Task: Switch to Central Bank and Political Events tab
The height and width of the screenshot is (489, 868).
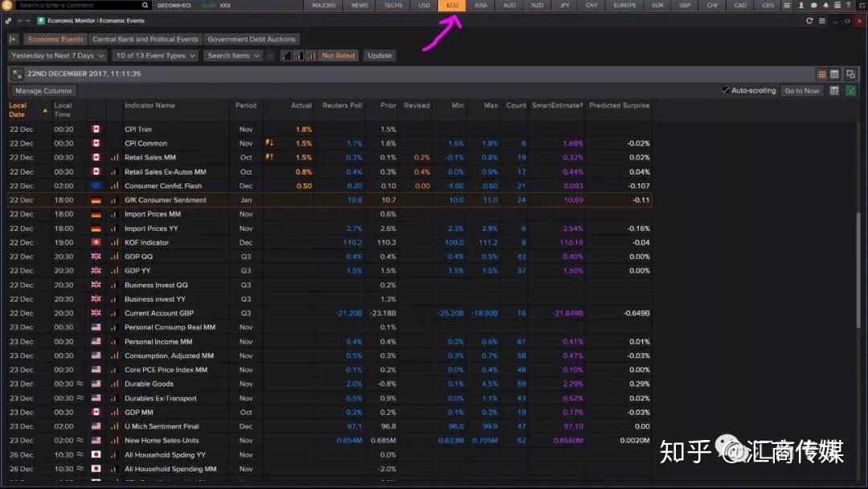Action: [145, 39]
